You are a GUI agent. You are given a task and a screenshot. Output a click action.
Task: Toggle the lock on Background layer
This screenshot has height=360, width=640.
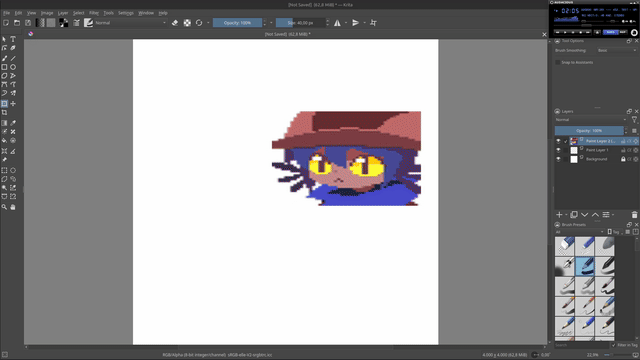(623, 159)
